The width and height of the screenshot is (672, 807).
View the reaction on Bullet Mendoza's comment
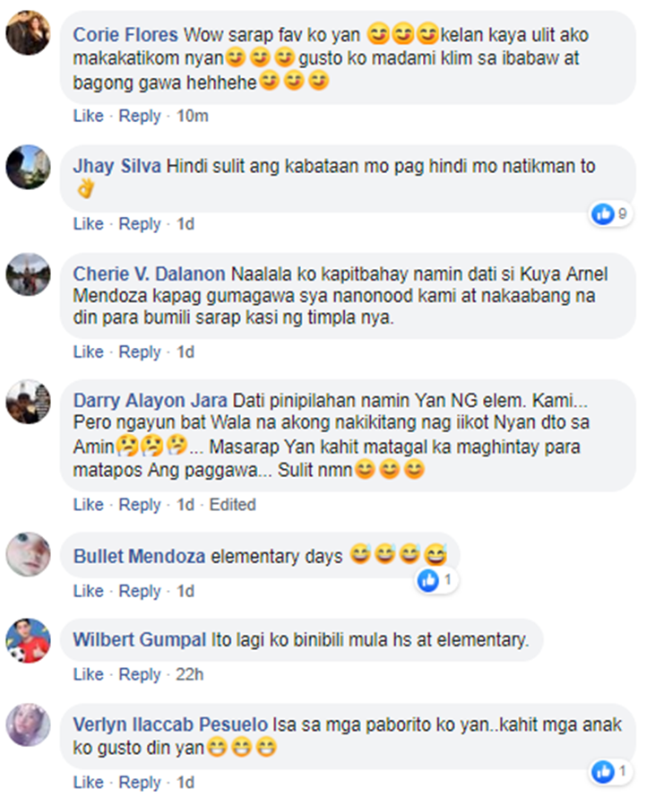pos(436,580)
